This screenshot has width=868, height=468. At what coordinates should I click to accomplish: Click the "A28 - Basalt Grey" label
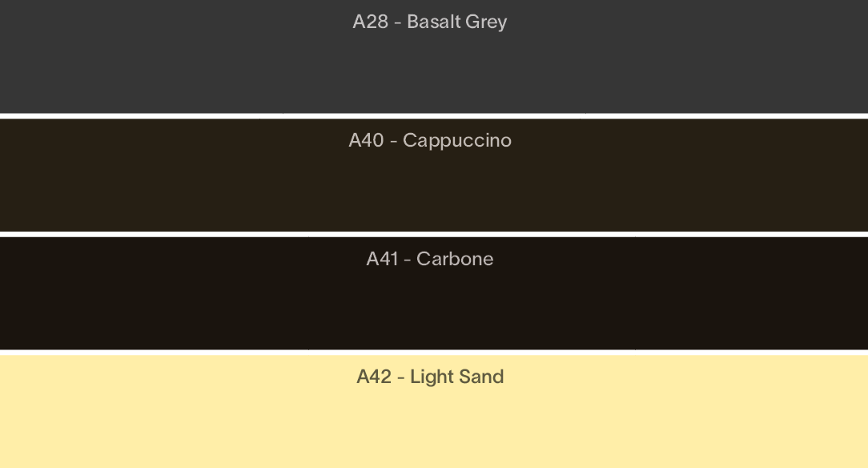429,22
